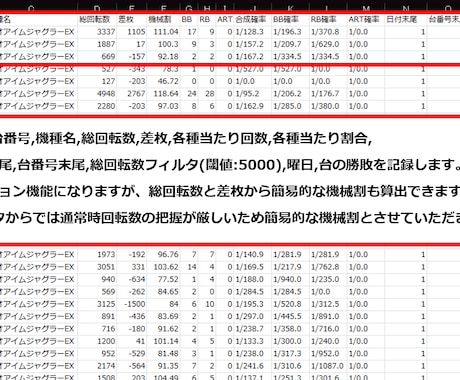
Task: Select the cell reading 1/238.7
Action: pos(253,329)
